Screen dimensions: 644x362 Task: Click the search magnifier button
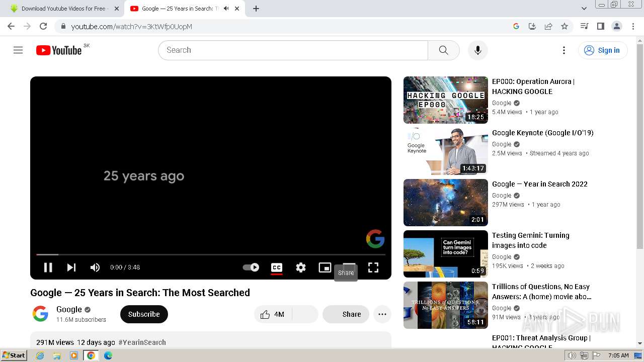click(443, 50)
